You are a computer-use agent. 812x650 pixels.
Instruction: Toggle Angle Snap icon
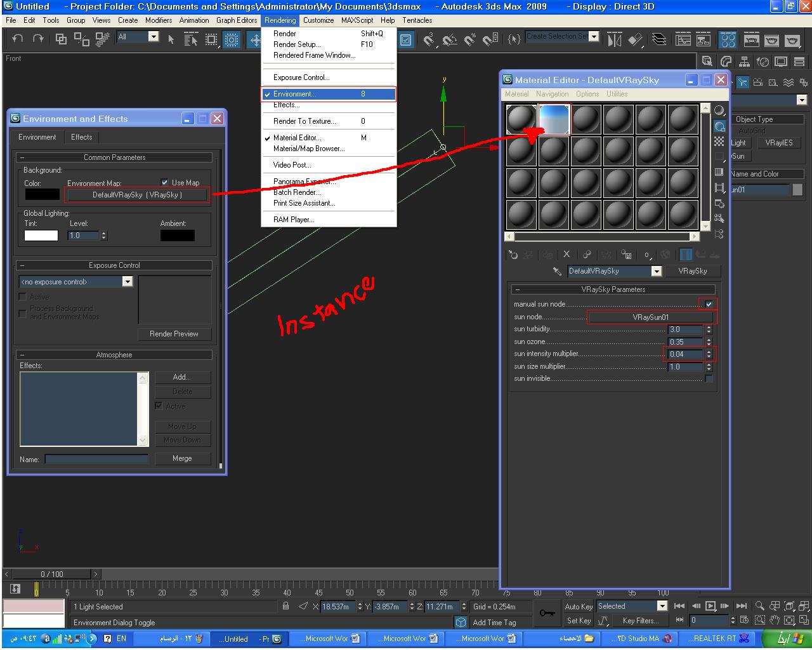(x=450, y=40)
